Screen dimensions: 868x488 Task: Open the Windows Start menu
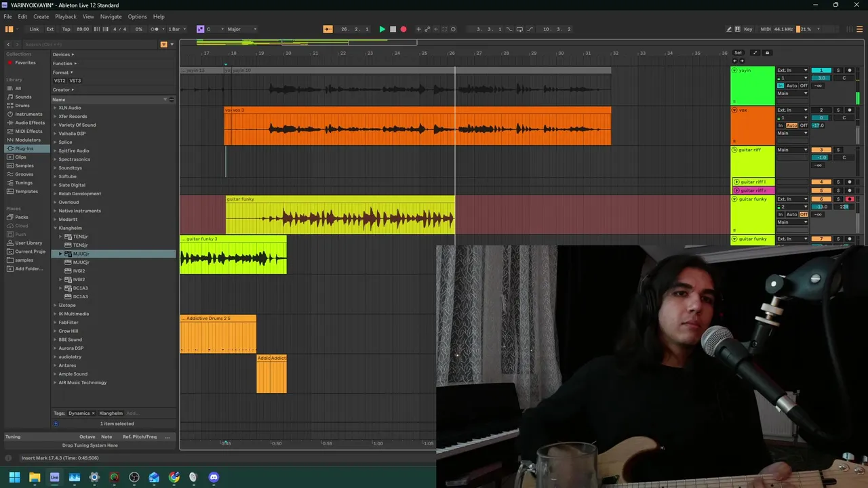(x=14, y=477)
